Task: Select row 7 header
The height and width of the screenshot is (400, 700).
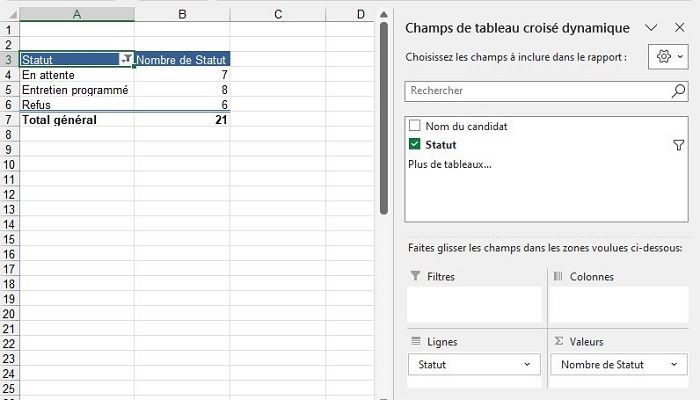Action: coord(9,120)
